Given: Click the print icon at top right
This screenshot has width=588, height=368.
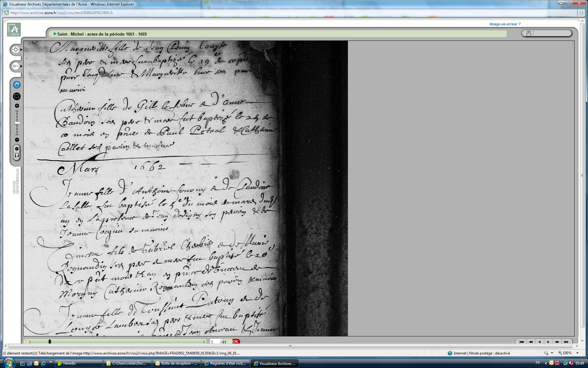Looking at the screenshot, I should coord(528,33).
